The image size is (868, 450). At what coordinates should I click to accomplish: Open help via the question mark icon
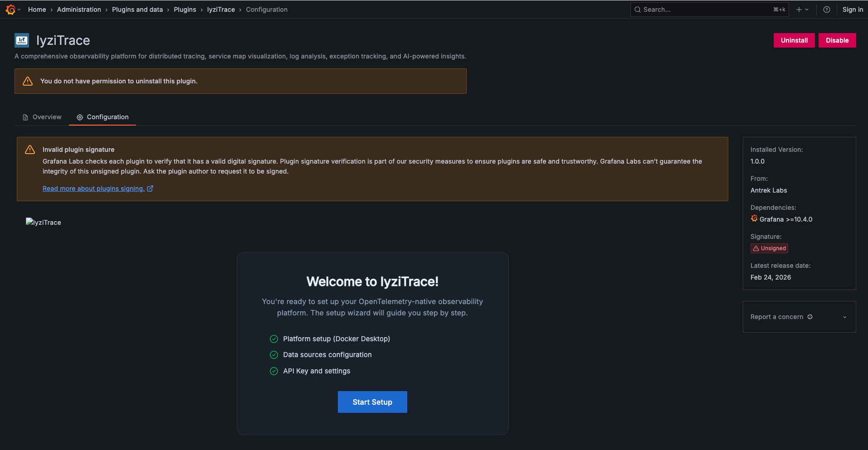(826, 9)
